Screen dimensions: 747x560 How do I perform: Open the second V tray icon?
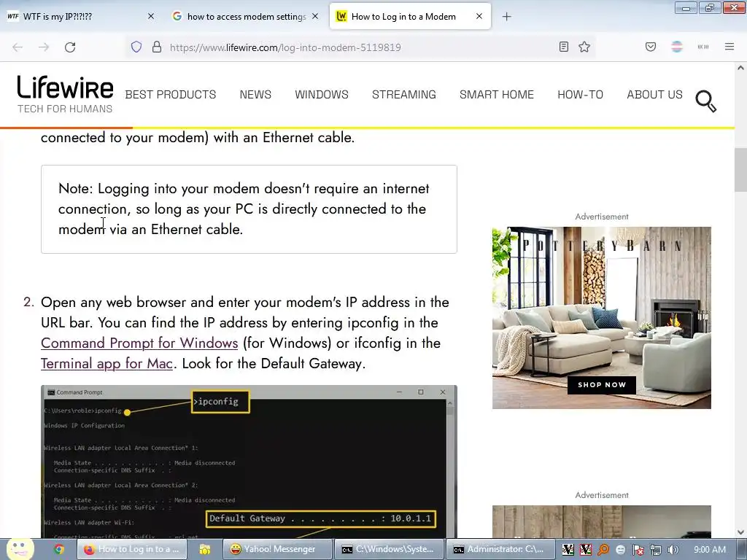click(585, 550)
